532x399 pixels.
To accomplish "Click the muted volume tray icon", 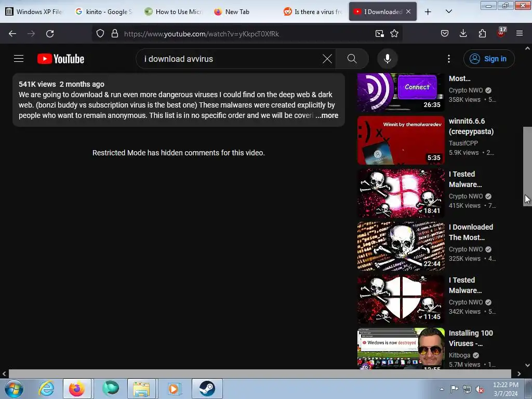I will tap(480, 389).
